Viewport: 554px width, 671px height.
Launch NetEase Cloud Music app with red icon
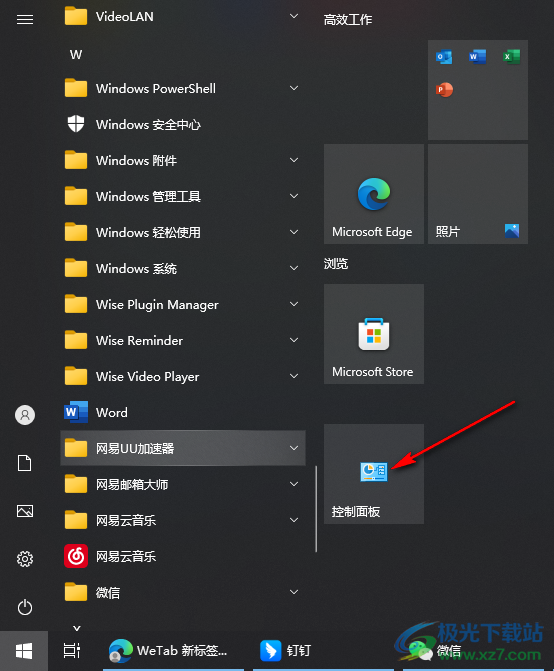coord(183,556)
